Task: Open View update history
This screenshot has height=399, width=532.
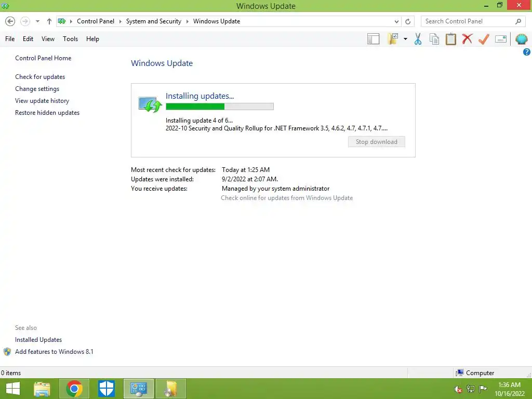Action: [x=42, y=101]
